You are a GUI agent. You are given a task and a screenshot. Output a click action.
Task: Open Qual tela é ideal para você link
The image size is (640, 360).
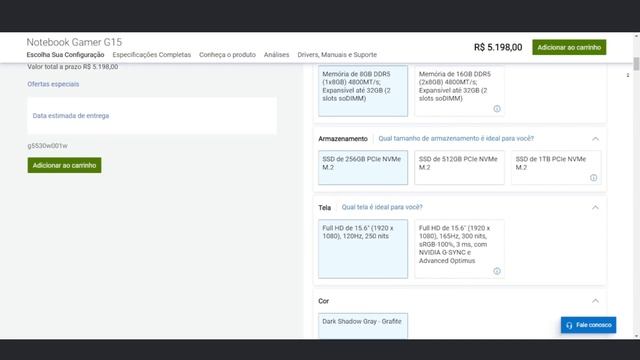pos(382,207)
